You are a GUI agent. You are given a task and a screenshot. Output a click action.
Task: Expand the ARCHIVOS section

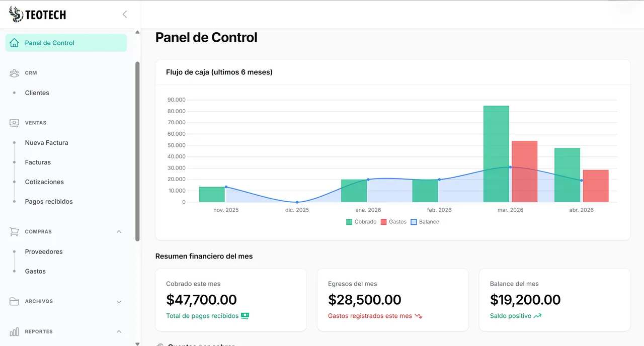point(119,301)
